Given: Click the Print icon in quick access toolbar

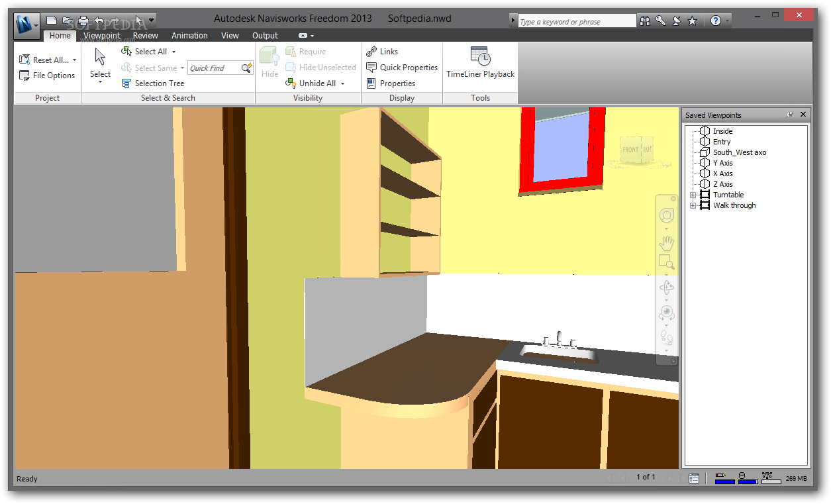Looking at the screenshot, I should [83, 21].
